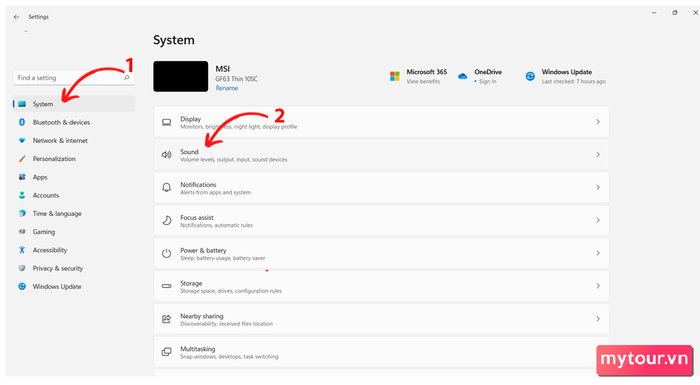Image resolution: width=700 pixels, height=385 pixels.
Task: Click 'Discoverability, received files location' text
Action: pyautogui.click(x=226, y=324)
